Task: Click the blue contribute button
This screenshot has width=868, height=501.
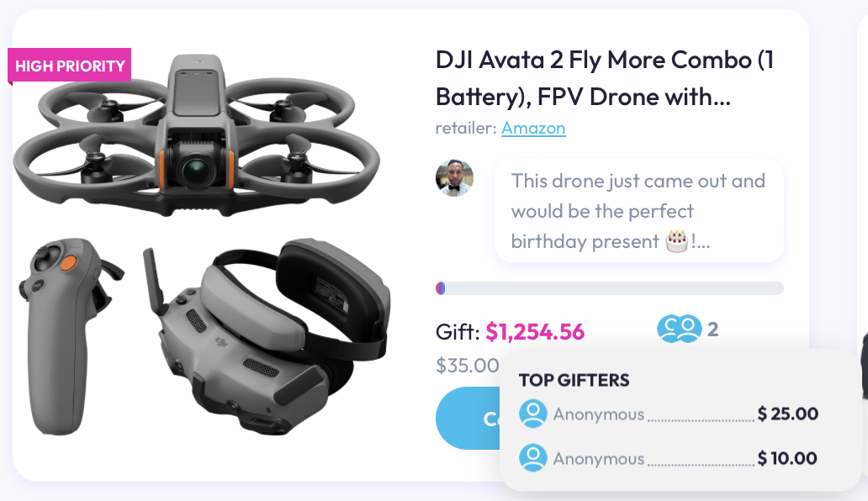Action: (x=468, y=418)
